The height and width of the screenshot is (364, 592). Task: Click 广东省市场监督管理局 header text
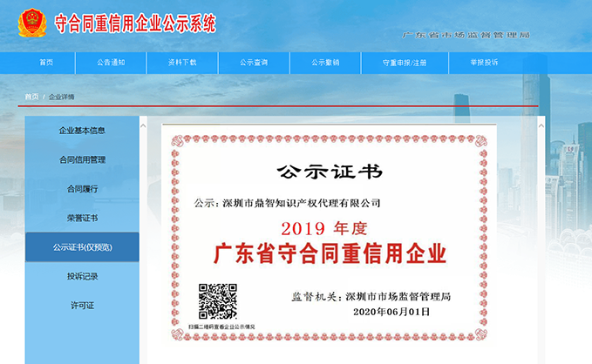point(466,35)
